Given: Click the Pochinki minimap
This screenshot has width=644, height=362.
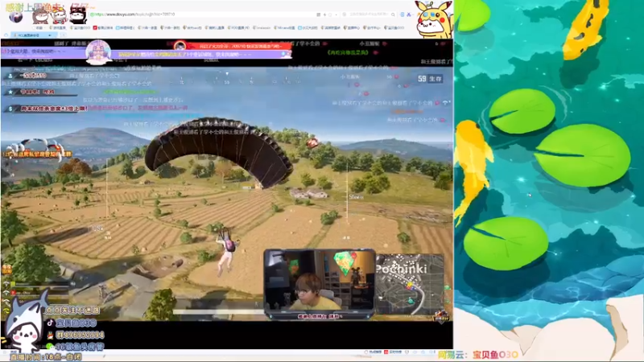Looking at the screenshot, I should (x=410, y=284).
